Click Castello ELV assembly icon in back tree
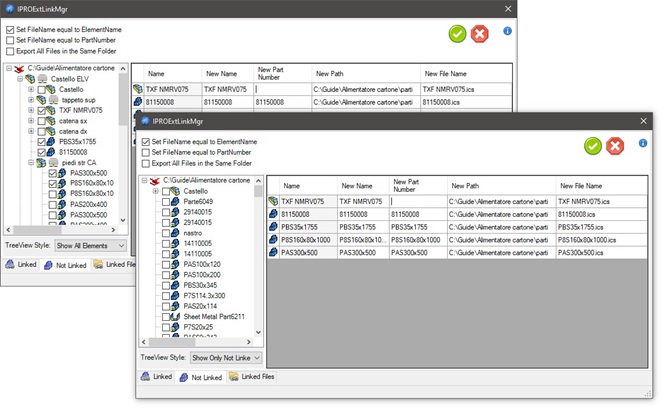Viewport: 664px width, 408px height. tap(30, 79)
